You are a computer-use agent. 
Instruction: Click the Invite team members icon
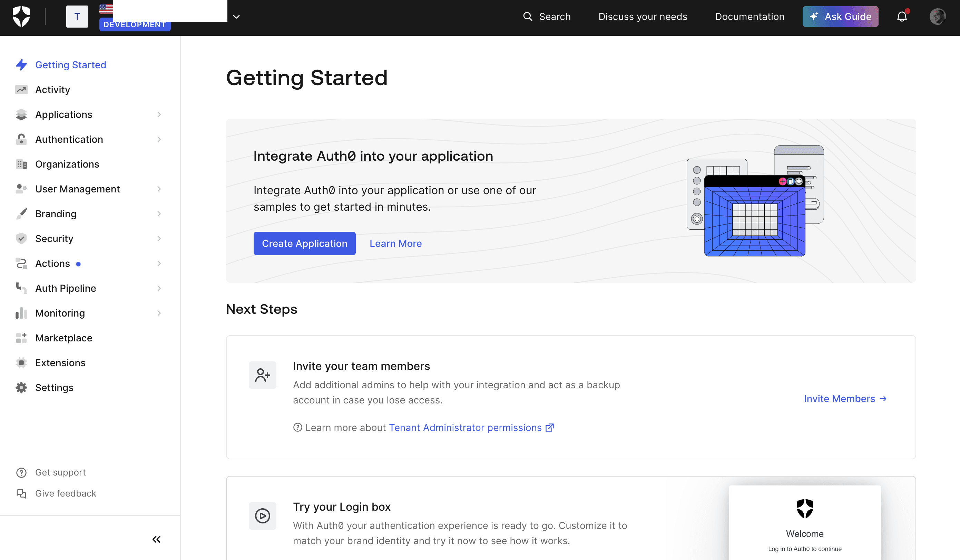tap(263, 375)
